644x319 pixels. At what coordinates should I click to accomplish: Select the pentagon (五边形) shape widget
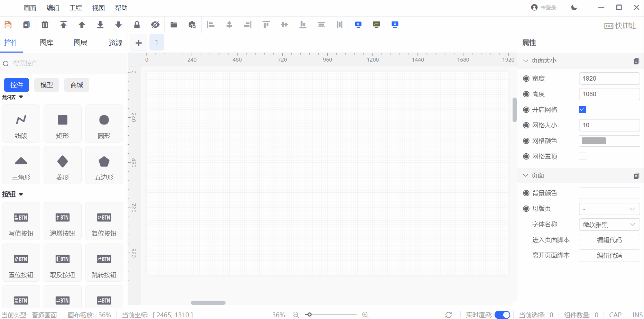(104, 165)
